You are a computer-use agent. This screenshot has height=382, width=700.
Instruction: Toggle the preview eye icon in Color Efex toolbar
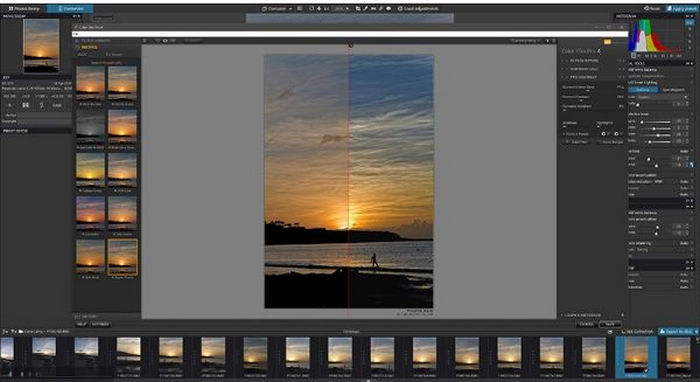pos(165,41)
